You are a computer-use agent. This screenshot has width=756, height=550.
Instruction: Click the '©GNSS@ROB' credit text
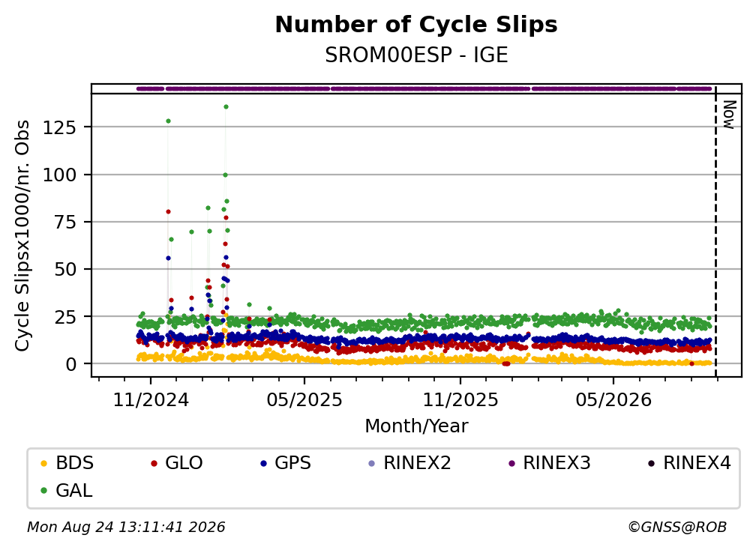click(677, 528)
